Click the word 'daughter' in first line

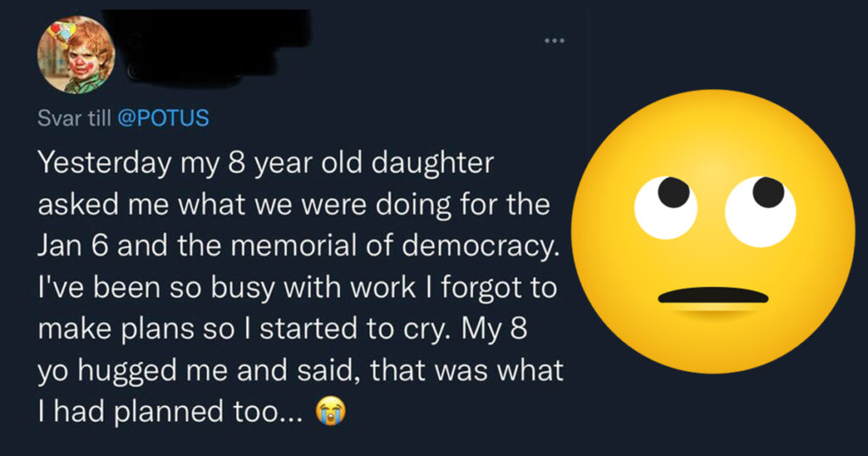pyautogui.click(x=432, y=164)
